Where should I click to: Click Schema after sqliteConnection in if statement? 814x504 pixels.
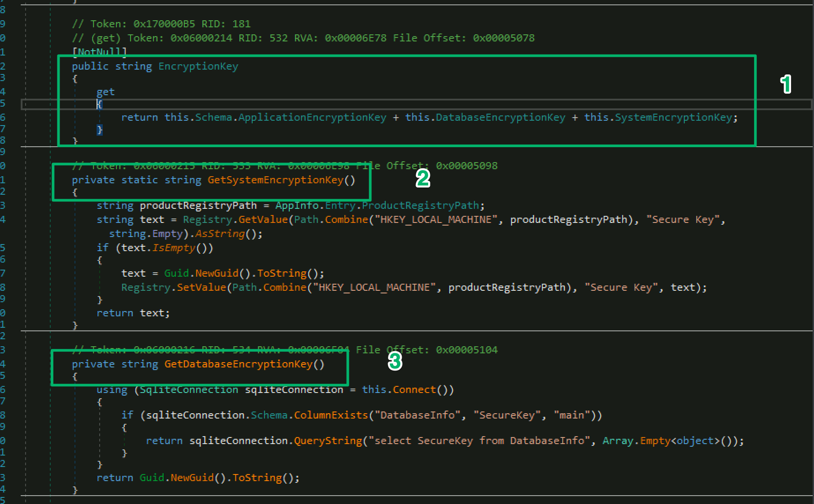(x=269, y=415)
